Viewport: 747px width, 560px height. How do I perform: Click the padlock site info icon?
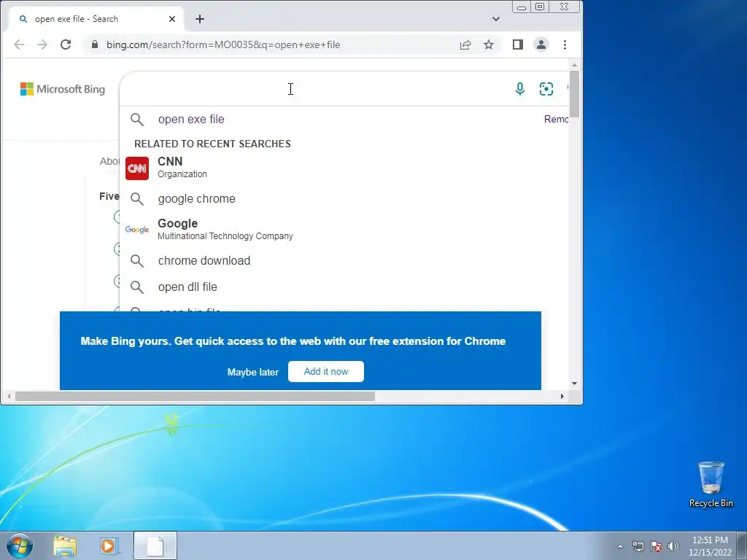pos(95,44)
